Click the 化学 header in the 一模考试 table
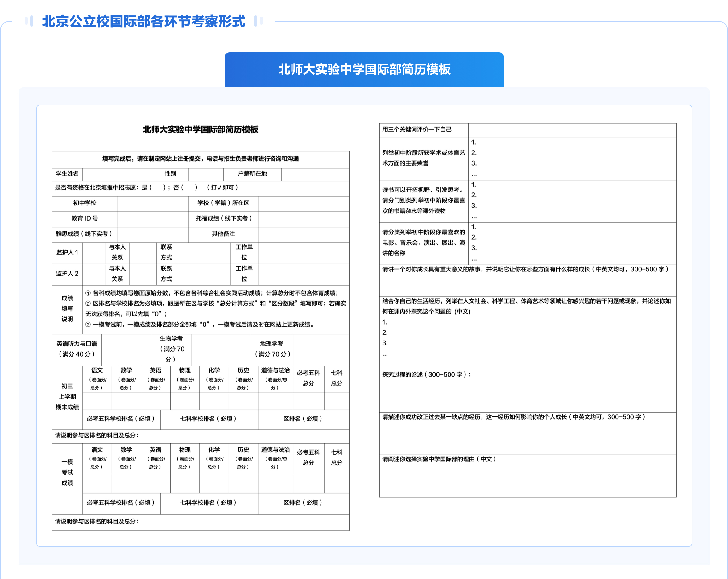 [214, 458]
